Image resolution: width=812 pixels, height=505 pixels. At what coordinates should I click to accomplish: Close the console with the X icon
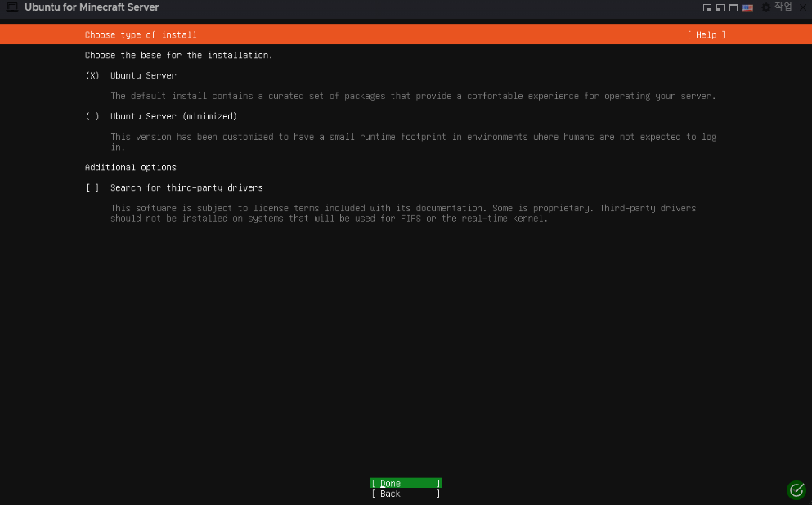pyautogui.click(x=802, y=7)
